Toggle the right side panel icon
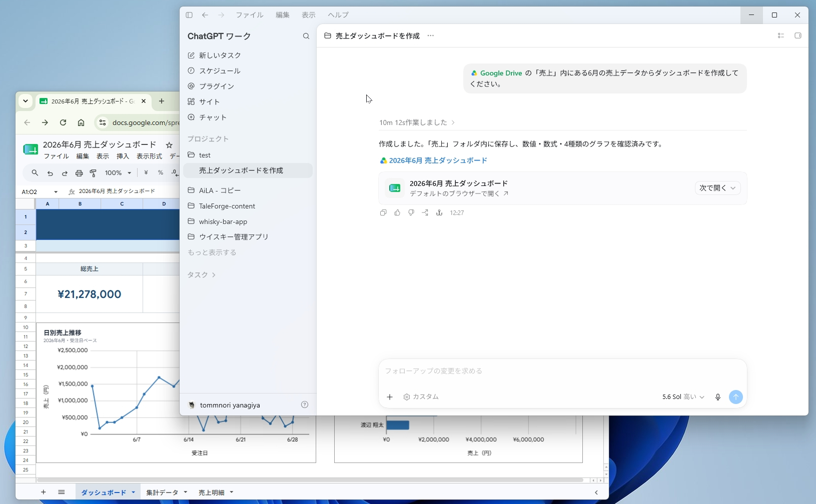Image resolution: width=816 pixels, height=504 pixels. point(798,35)
